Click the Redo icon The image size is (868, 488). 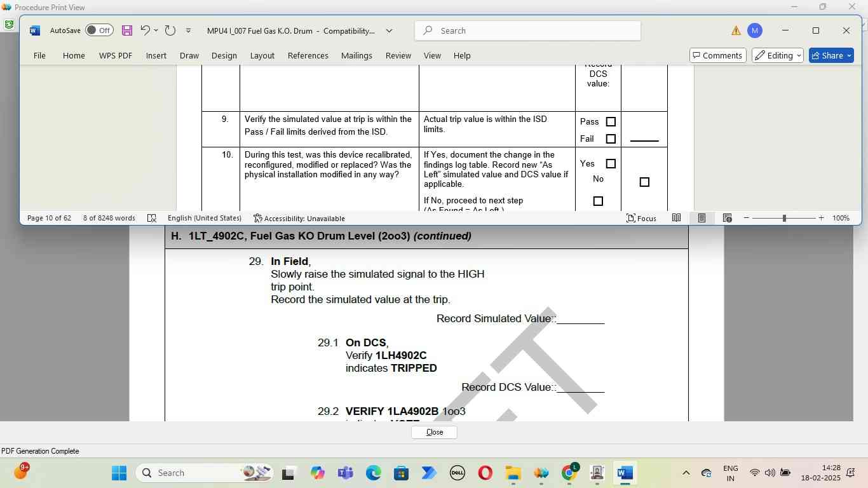170,30
